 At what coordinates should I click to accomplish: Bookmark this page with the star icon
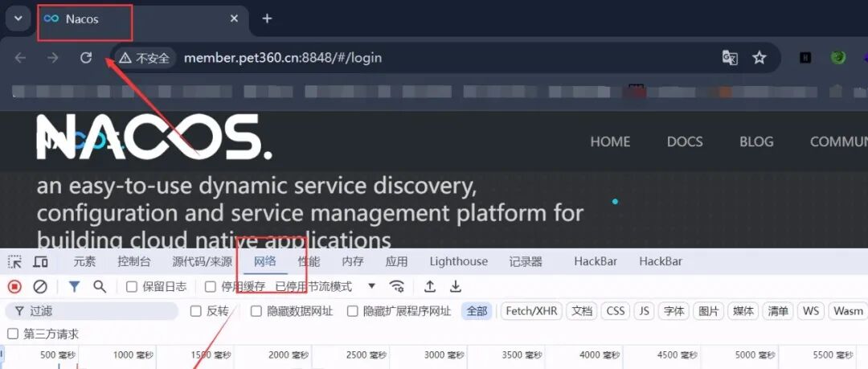(759, 58)
